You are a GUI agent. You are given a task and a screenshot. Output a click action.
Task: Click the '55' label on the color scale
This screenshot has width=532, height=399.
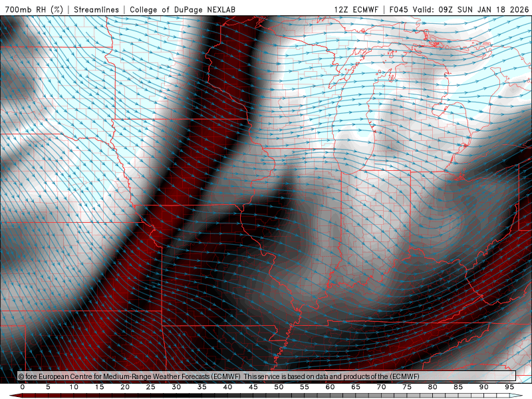pos(305,387)
